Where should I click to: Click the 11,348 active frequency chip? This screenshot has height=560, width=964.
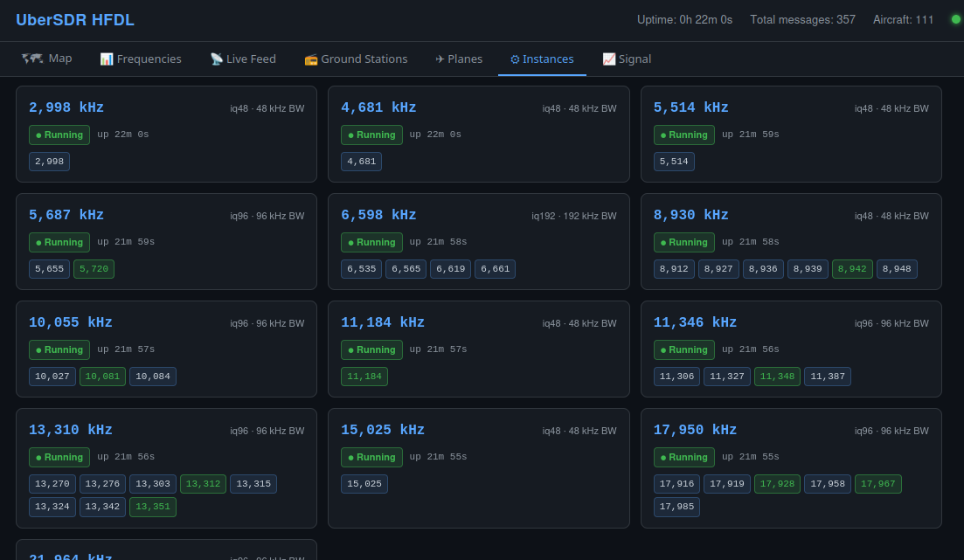click(777, 377)
